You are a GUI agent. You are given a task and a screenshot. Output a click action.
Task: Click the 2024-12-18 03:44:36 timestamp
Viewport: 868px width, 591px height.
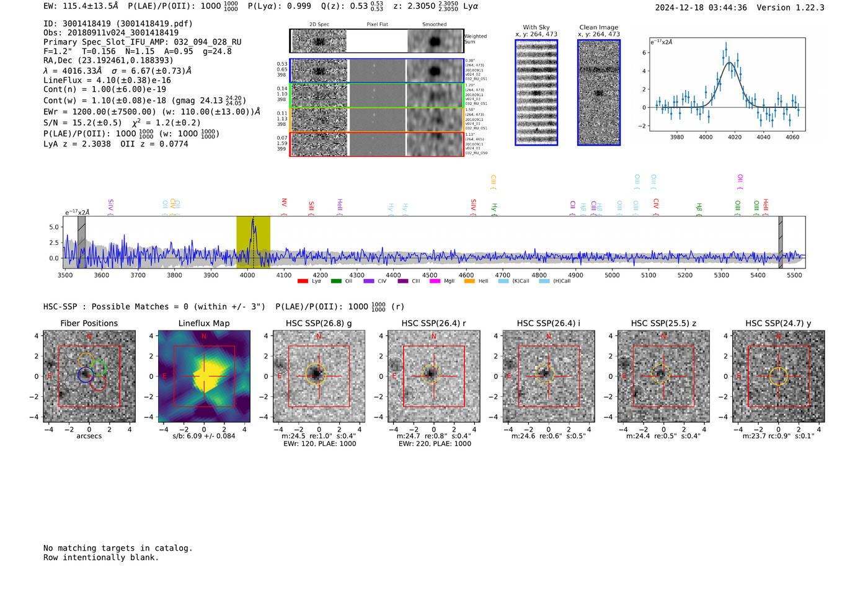pyautogui.click(x=701, y=7)
